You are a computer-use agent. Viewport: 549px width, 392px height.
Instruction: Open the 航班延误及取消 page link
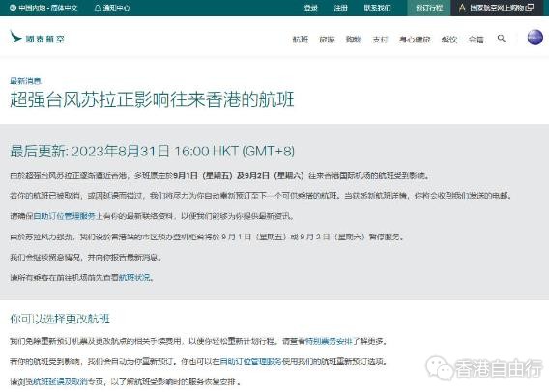(60, 381)
